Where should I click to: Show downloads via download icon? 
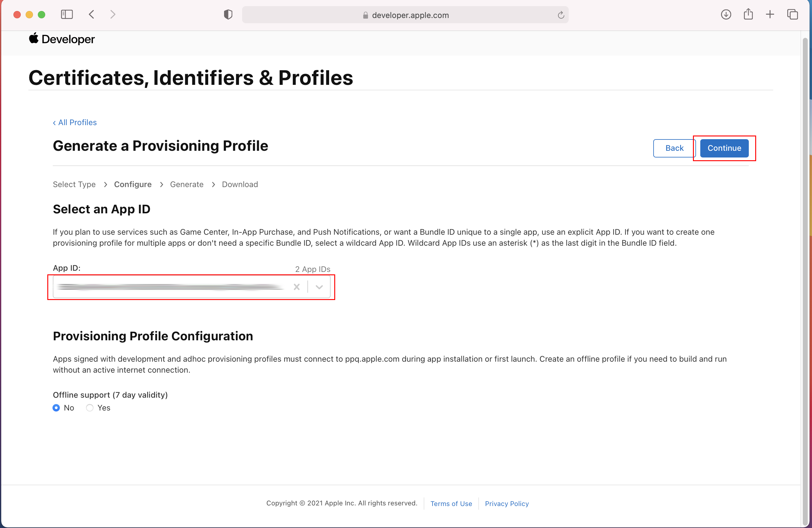(726, 14)
